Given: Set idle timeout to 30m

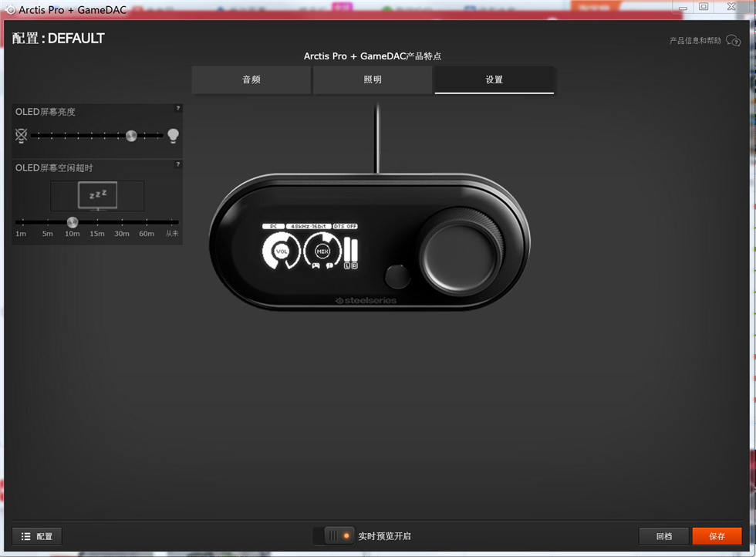Looking at the screenshot, I should click(122, 234).
